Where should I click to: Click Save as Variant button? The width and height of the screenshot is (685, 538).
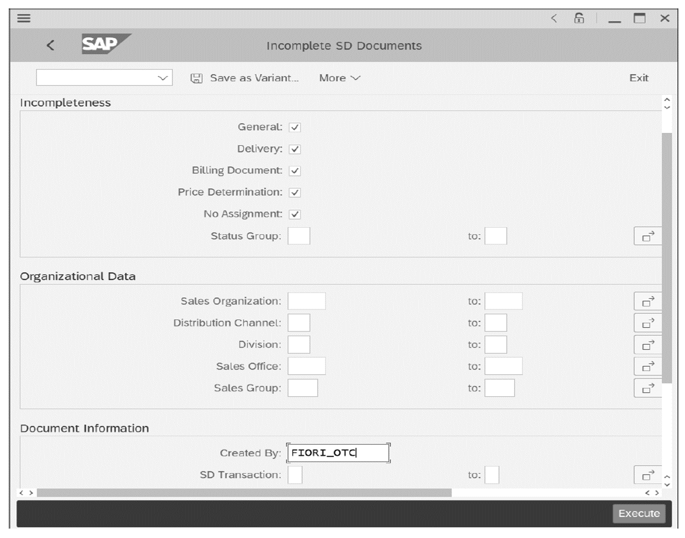tap(245, 78)
